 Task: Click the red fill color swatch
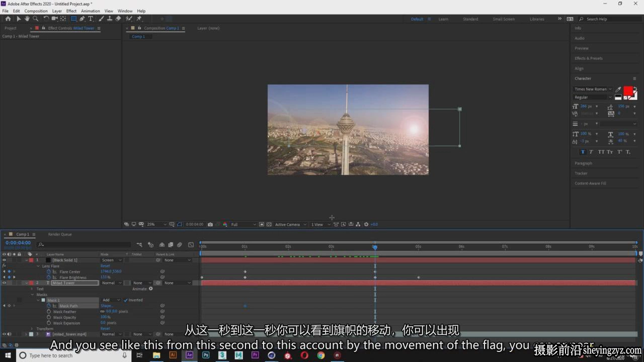coord(628,91)
